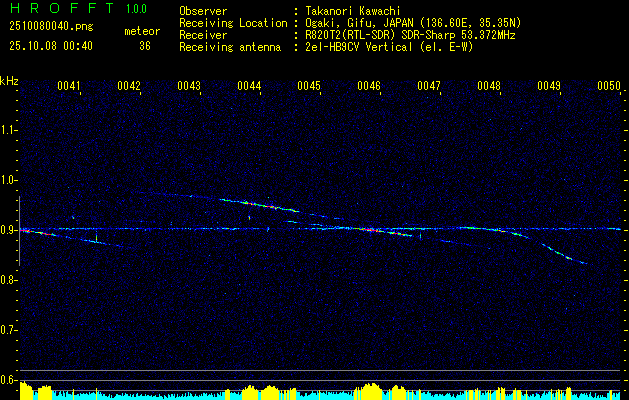Click the bright echo trace near 0044
629x400 pixels.
coord(260,205)
